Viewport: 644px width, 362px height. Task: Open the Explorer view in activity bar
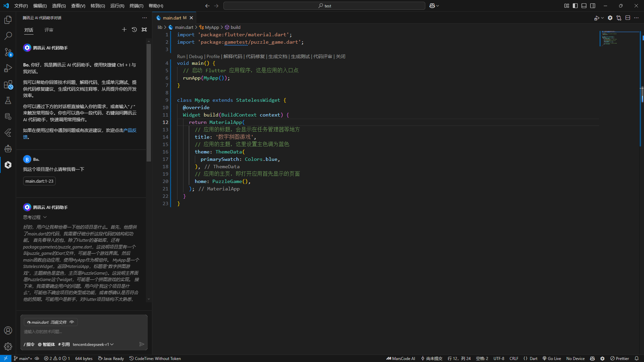tap(8, 20)
